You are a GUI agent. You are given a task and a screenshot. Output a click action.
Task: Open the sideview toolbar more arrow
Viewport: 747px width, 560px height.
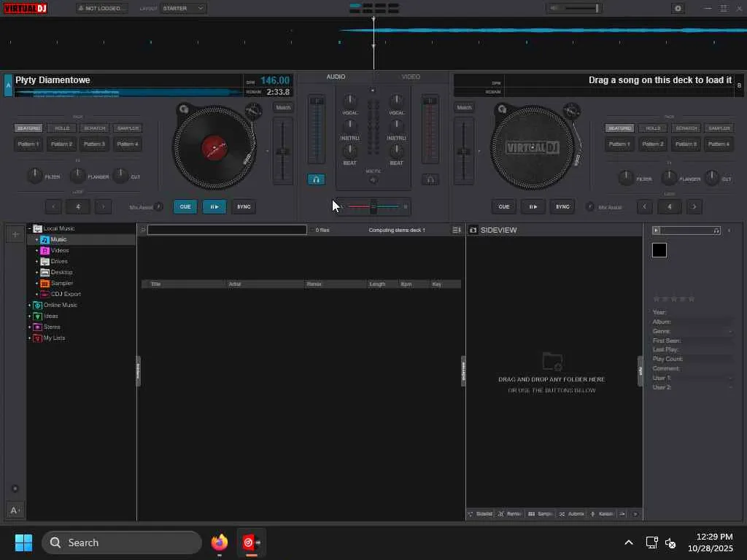(635, 514)
